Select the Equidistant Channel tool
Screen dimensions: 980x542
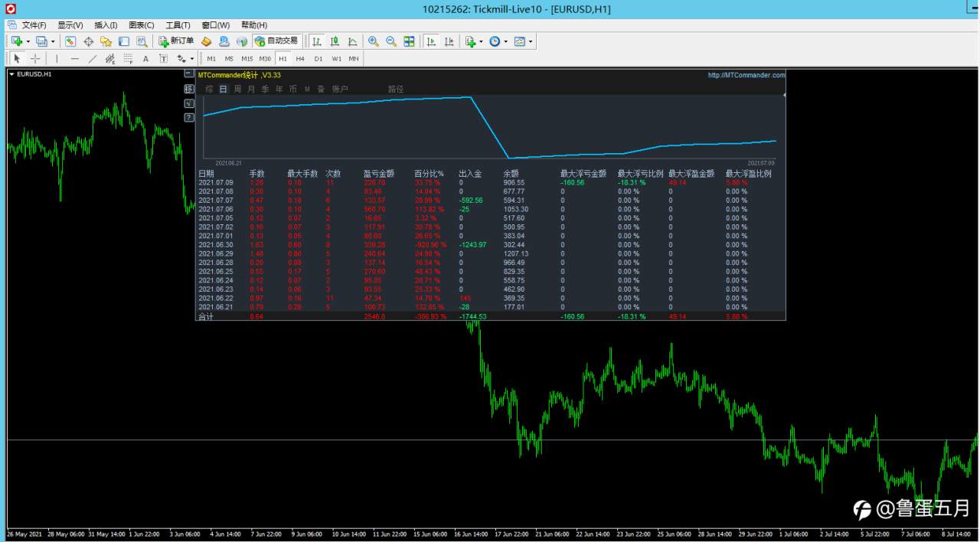point(110,58)
